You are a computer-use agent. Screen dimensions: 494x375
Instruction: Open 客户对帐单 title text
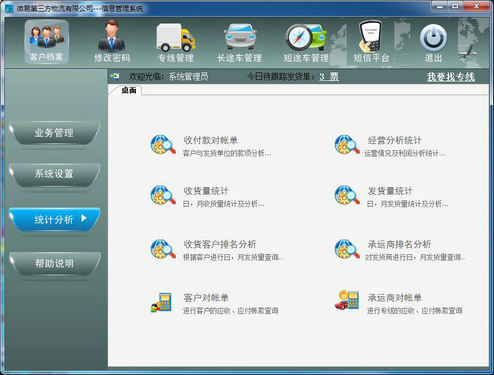206,298
